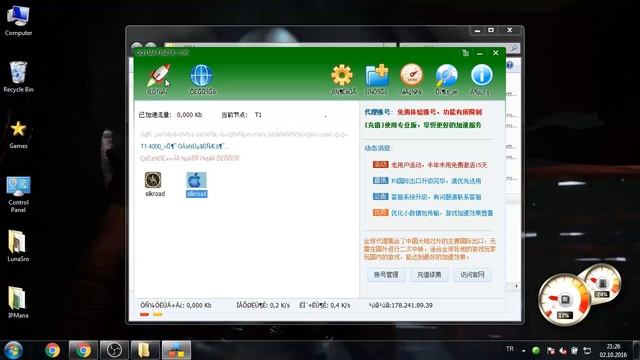Image resolution: width=640 pixels, height=360 pixels.
Task: Open the speedometer gauge icon
Action: click(x=411, y=76)
